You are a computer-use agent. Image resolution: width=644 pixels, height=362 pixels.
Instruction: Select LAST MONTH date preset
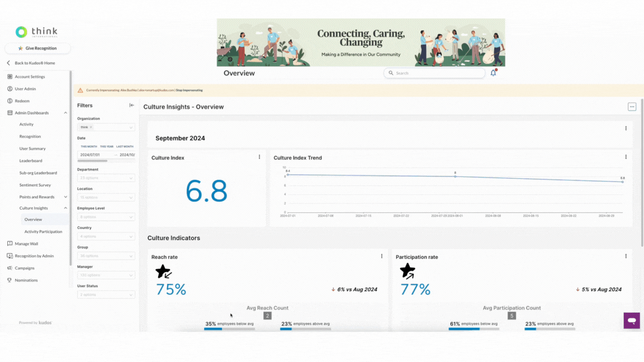[x=125, y=146]
